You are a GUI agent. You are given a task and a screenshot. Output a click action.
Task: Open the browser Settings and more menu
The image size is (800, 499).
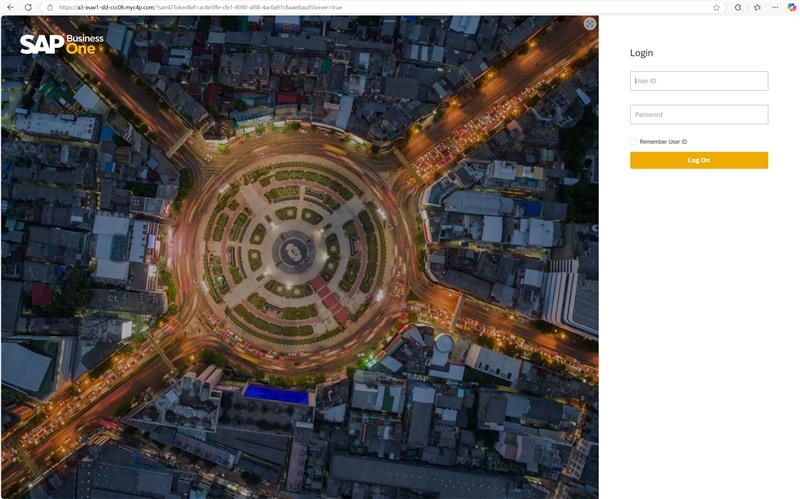click(775, 7)
